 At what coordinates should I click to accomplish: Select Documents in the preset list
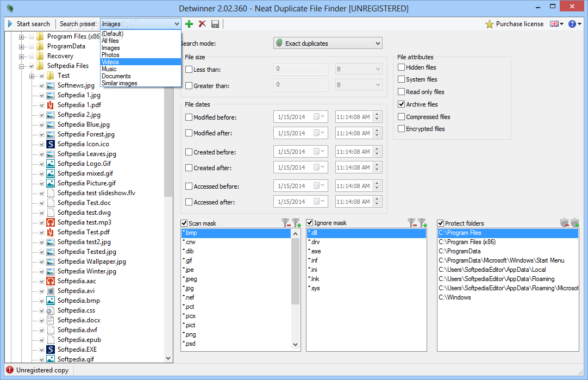pos(141,76)
